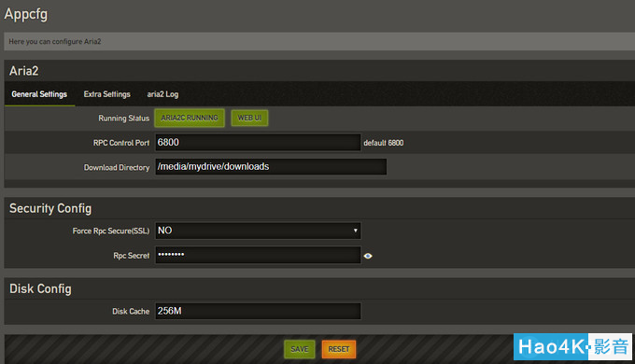
Task: Click into the Rpc Secret password field
Action: [x=258, y=255]
